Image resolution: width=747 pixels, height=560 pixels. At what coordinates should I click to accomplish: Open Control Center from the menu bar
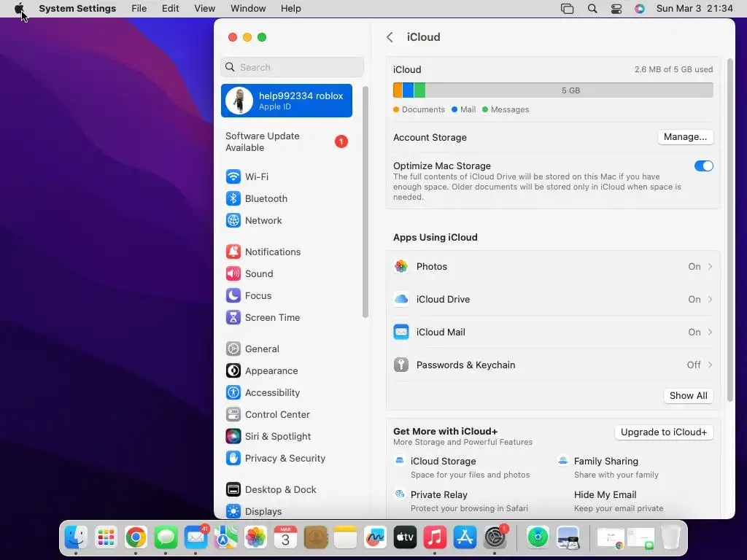(x=616, y=9)
